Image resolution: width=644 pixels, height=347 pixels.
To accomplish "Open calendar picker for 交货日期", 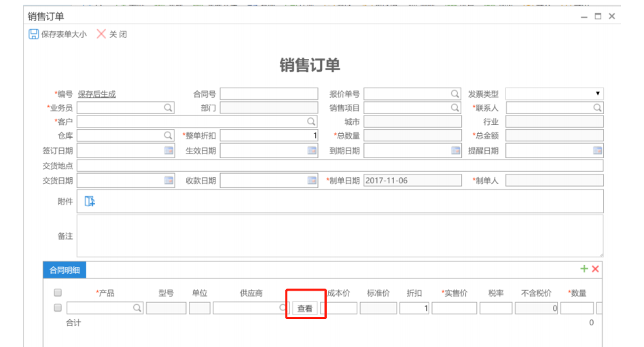I will (168, 181).
